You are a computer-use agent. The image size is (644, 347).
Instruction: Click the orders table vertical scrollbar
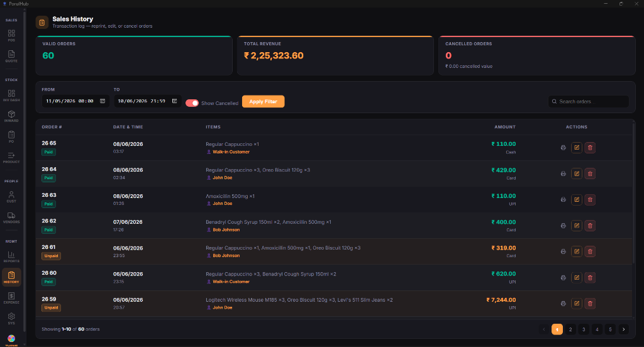tap(634, 193)
